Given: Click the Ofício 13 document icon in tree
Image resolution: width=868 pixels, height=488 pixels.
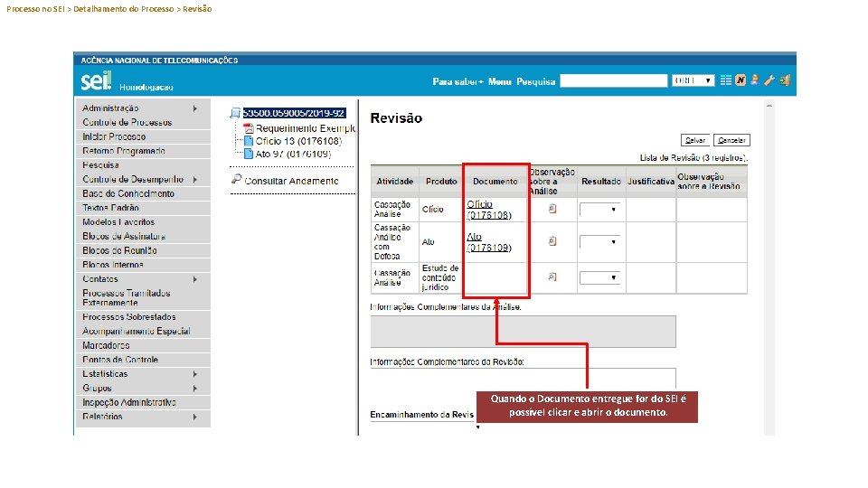Looking at the screenshot, I should 249,141.
